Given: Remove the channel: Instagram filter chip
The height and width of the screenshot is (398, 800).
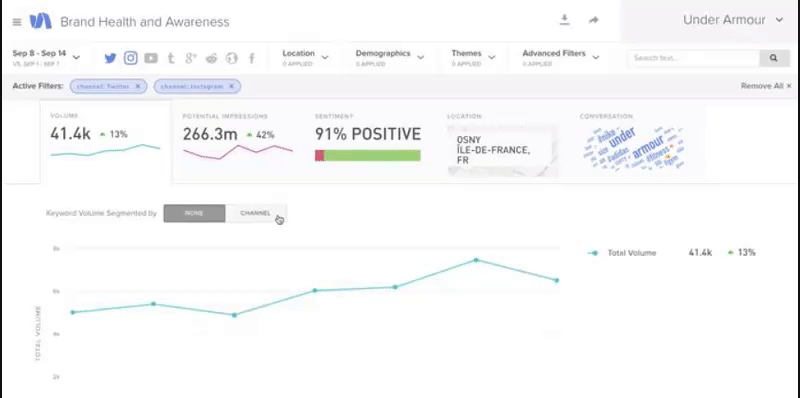Looking at the screenshot, I should pyautogui.click(x=231, y=86).
